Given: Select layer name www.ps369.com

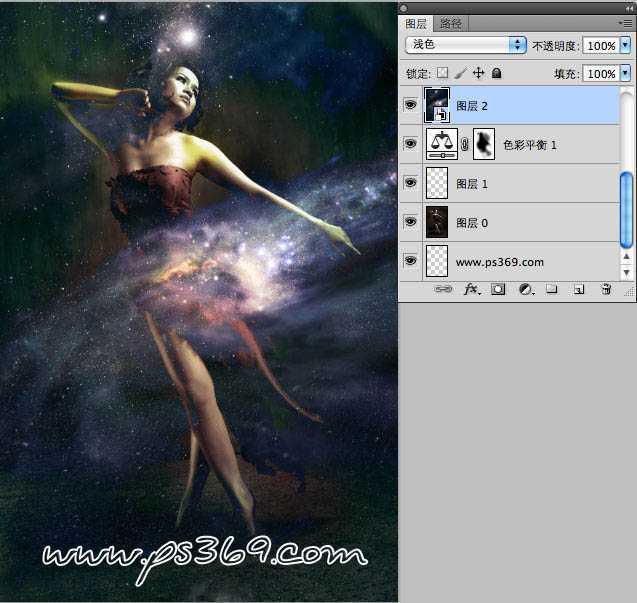Looking at the screenshot, I should [500, 262].
